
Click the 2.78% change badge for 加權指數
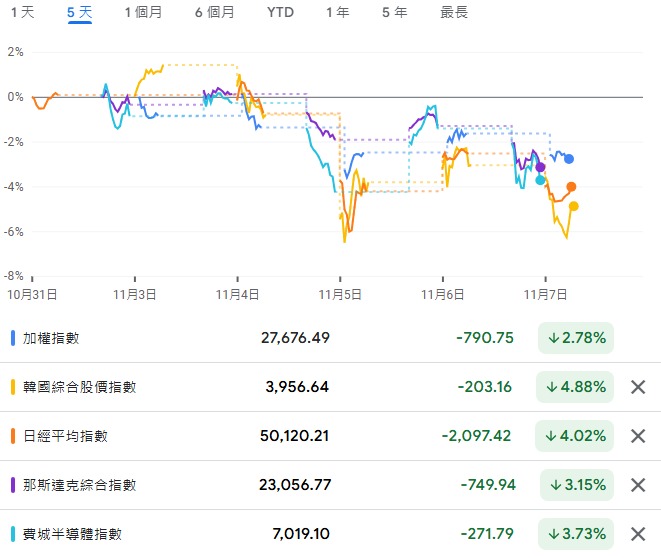(x=575, y=338)
